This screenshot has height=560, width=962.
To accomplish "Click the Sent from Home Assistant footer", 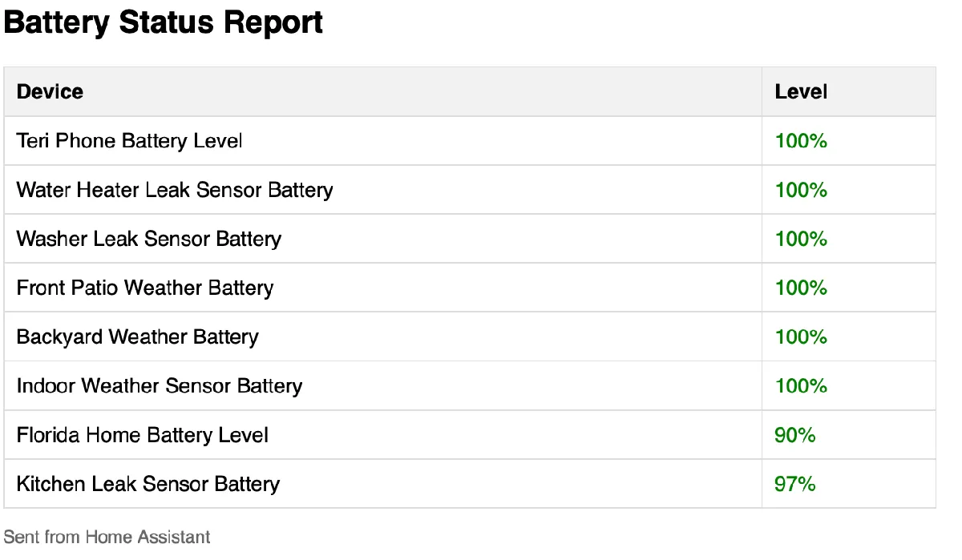I will 107,537.
